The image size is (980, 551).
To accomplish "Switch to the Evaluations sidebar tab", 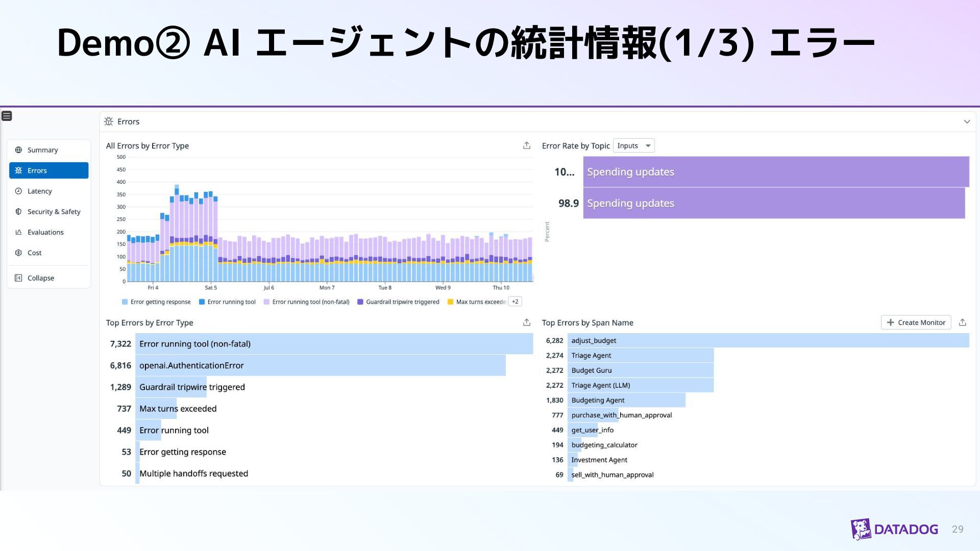I will tap(45, 232).
